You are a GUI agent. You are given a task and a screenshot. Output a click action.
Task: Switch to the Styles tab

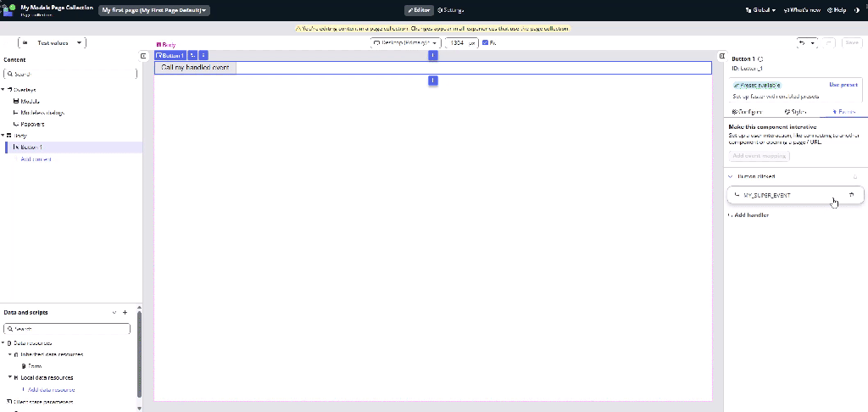tap(796, 111)
